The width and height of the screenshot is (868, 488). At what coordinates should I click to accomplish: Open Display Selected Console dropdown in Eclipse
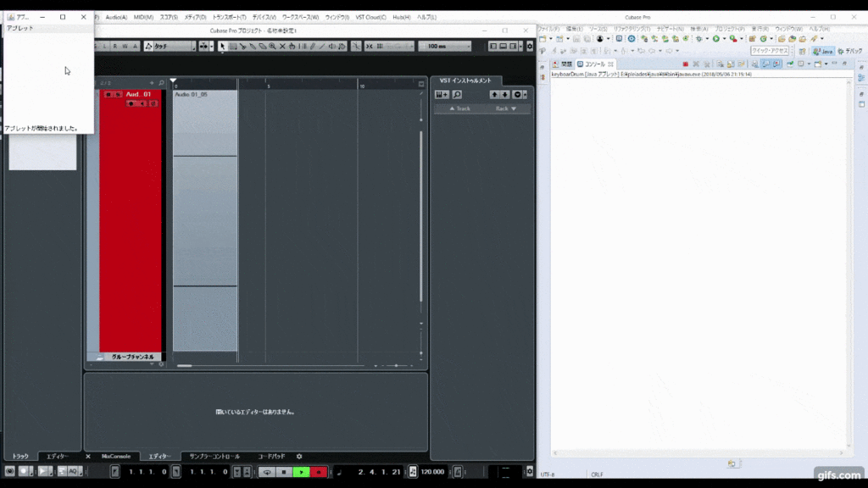tap(809, 64)
